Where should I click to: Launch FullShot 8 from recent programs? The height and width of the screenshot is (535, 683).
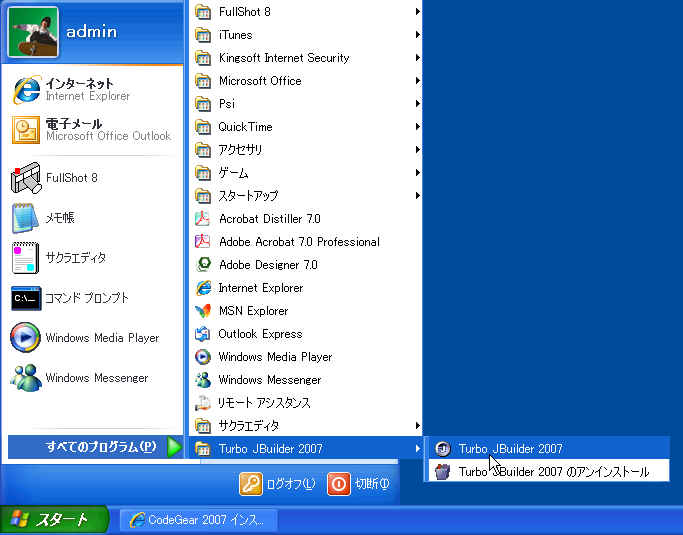click(26, 178)
